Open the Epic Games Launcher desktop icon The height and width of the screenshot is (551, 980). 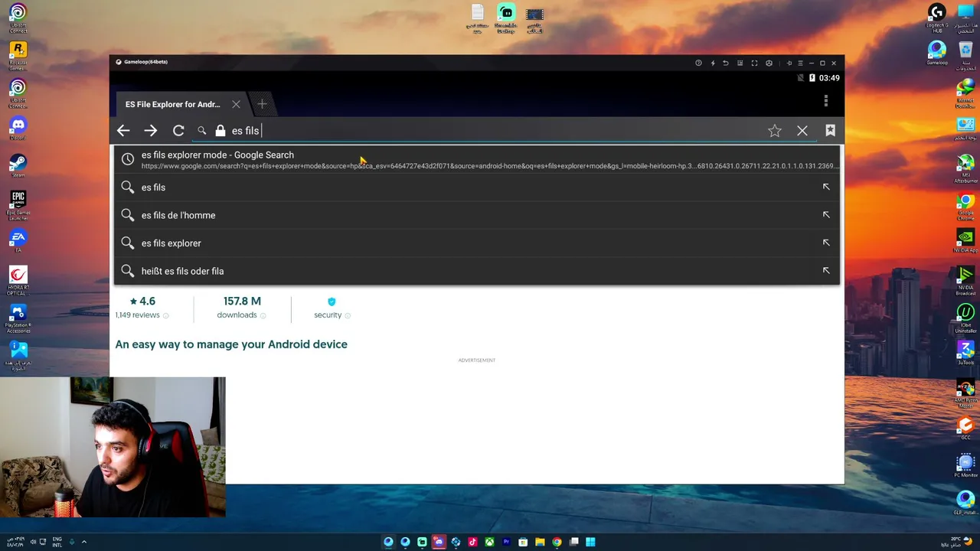(x=18, y=205)
